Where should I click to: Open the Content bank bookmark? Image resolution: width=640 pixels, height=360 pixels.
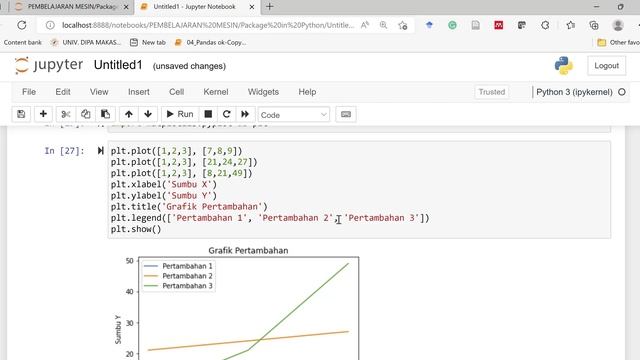[x=22, y=42]
